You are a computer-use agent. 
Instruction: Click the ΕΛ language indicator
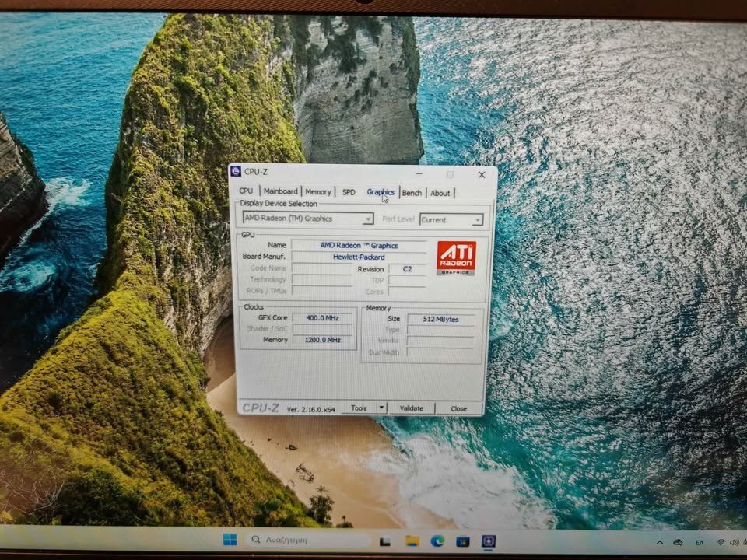click(x=700, y=542)
